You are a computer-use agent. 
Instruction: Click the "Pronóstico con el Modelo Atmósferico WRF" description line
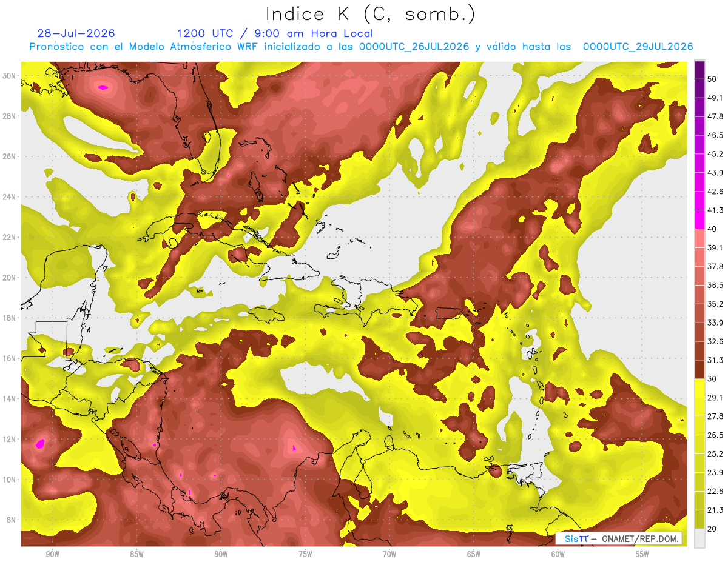coord(361,47)
